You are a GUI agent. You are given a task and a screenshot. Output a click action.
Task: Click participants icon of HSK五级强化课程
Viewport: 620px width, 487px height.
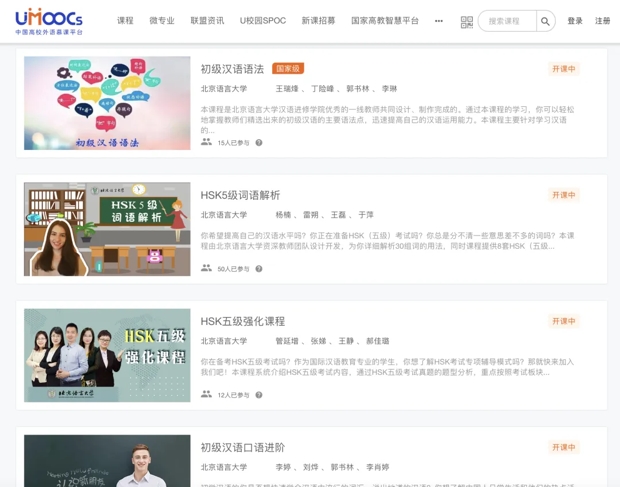206,394
